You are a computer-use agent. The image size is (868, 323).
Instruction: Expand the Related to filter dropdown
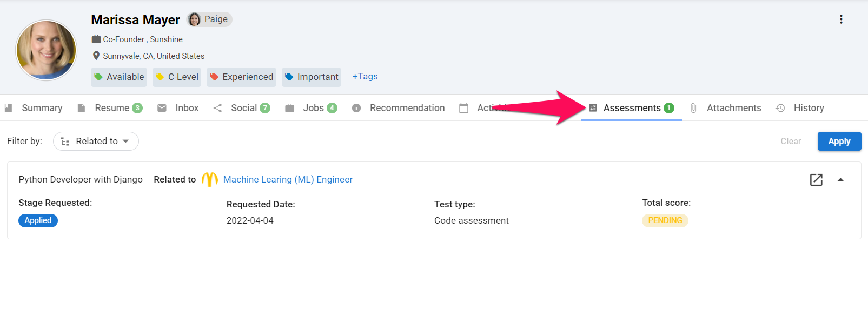(96, 141)
